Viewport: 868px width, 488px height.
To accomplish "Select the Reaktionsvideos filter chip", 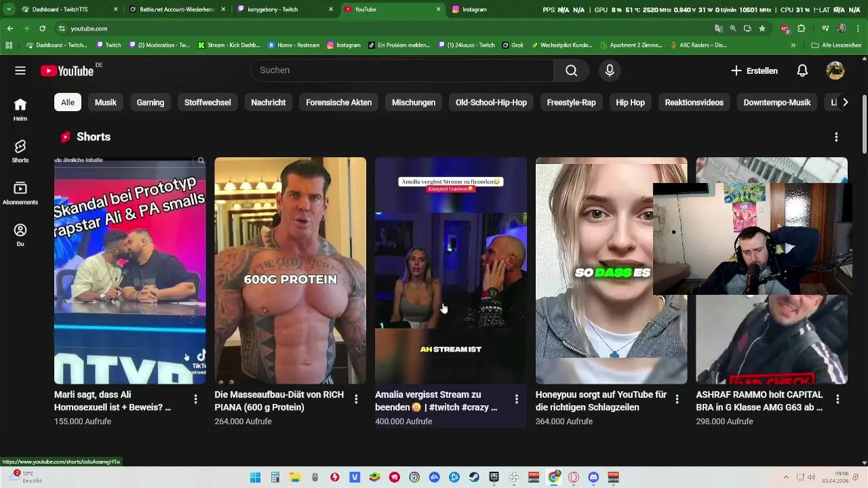I will coord(694,102).
